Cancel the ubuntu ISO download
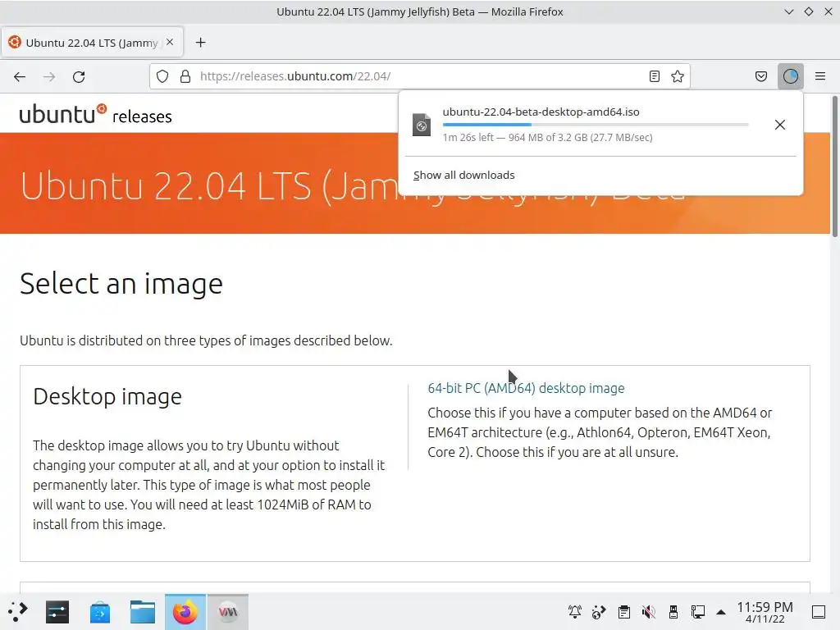The height and width of the screenshot is (630, 840). pos(780,125)
